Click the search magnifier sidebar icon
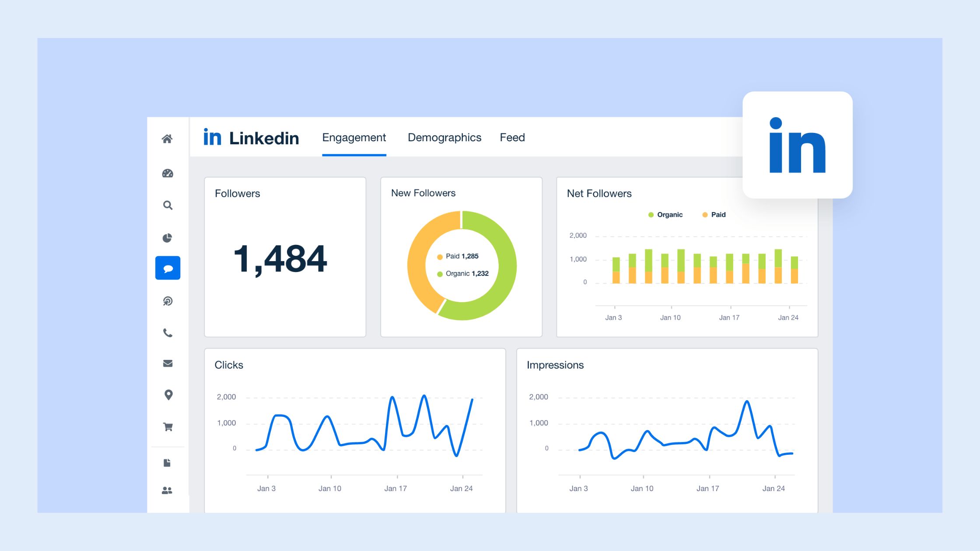 tap(168, 205)
